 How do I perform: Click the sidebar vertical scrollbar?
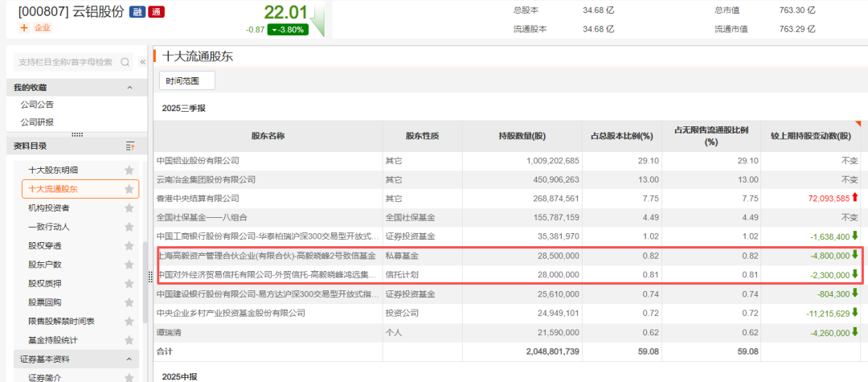click(x=145, y=281)
